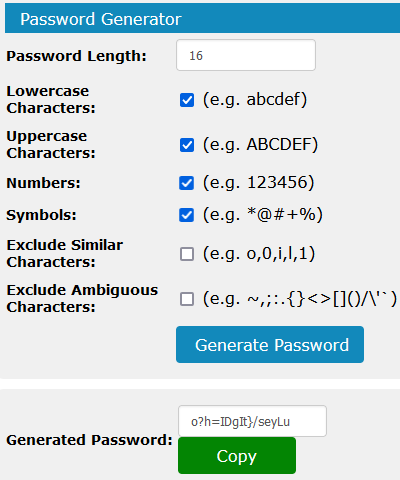The image size is (400, 480).
Task: Click the "(e.g. *@#+%)" example text
Action: pyautogui.click(x=263, y=215)
